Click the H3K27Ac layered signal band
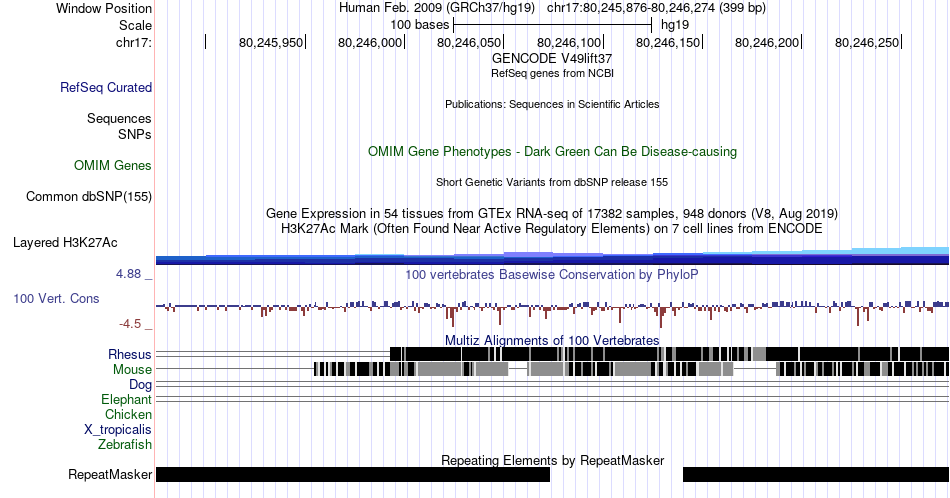This screenshot has width=950, height=498. 552,257
